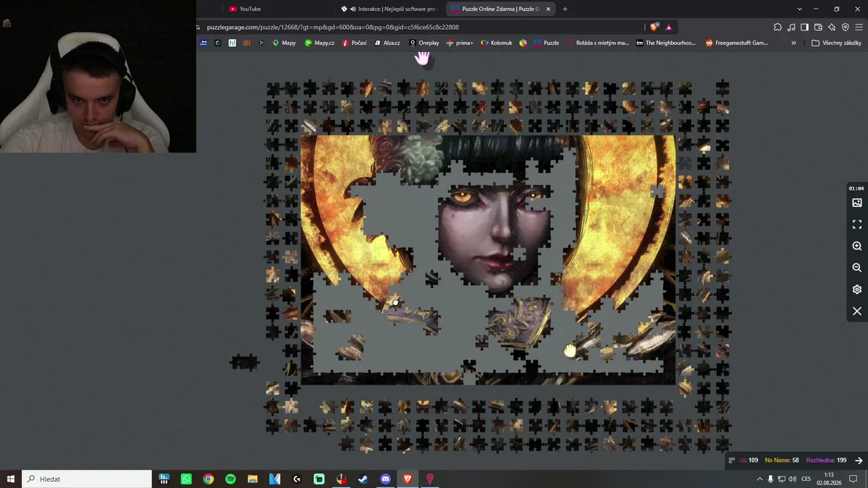Open the volume control in system tray
868x488 pixels.
(792, 479)
